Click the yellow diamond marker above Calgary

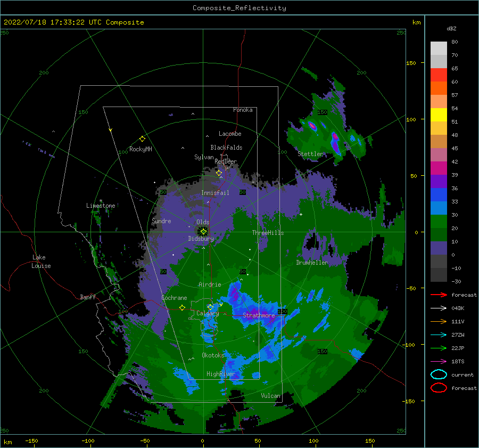click(x=210, y=307)
